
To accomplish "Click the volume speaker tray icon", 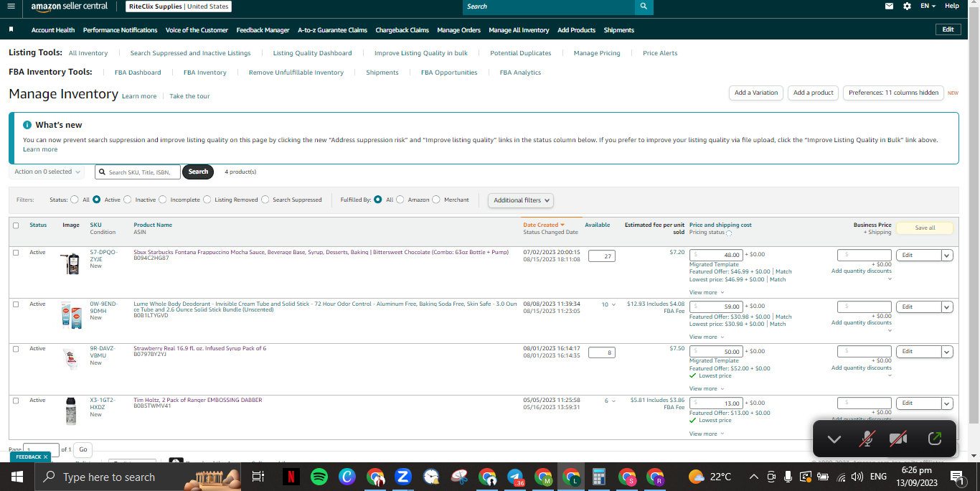I will pos(857,477).
